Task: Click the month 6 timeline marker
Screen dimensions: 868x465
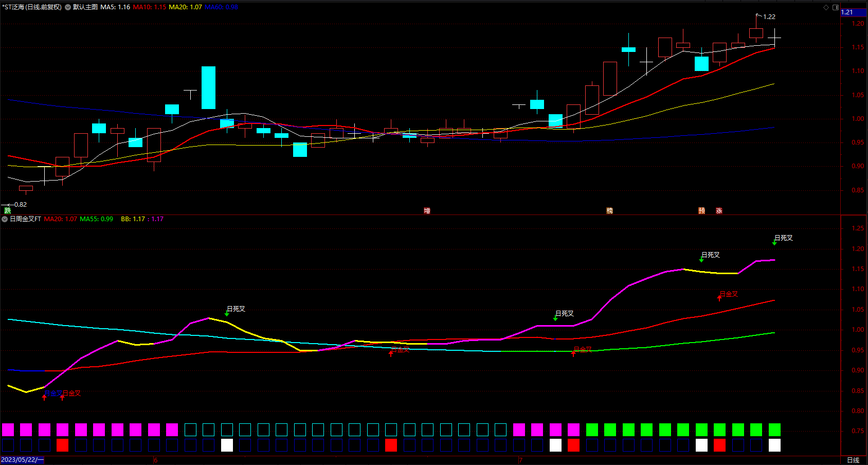Action: (155, 460)
